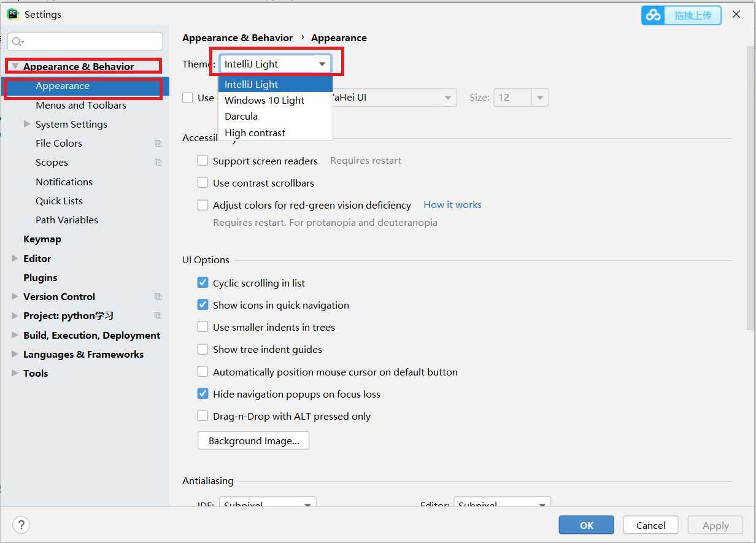Pick Darcula from the theme list
The image size is (756, 543).
pos(276,116)
